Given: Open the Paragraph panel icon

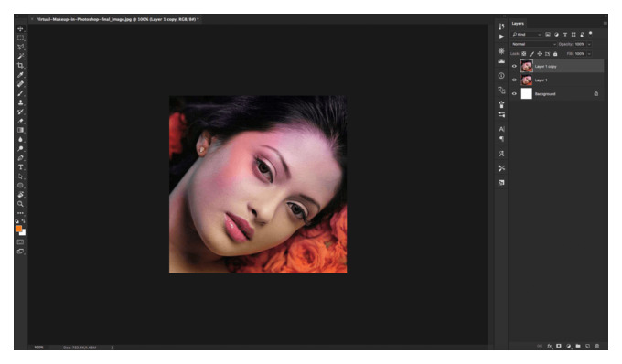Looking at the screenshot, I should pos(501,139).
